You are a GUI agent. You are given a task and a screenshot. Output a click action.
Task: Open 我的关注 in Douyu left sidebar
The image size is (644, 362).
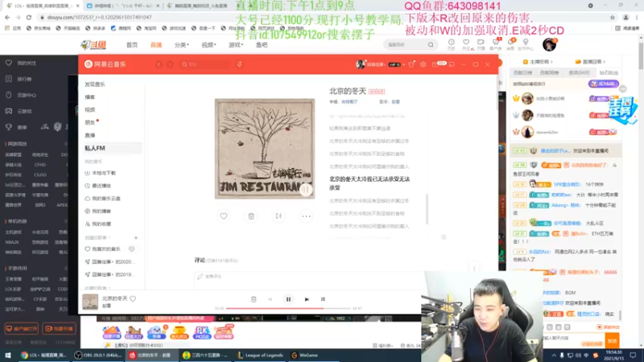pos(23,64)
